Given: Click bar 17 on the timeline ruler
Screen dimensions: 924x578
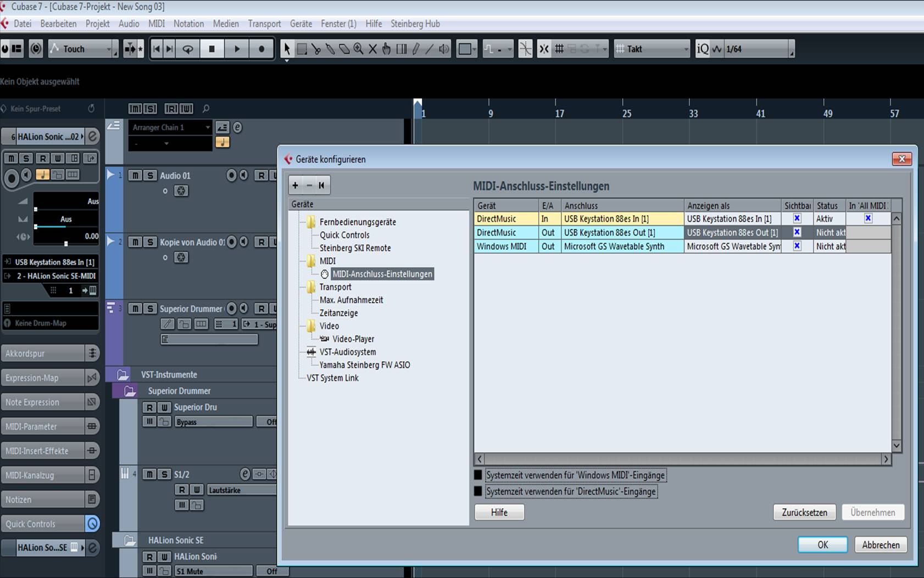Looking at the screenshot, I should (x=559, y=113).
